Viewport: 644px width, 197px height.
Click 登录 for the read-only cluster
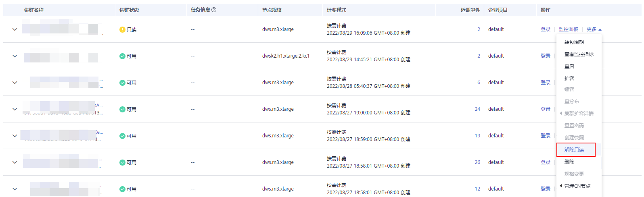tap(545, 29)
